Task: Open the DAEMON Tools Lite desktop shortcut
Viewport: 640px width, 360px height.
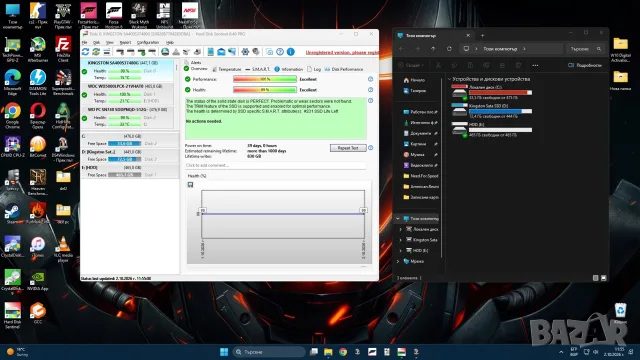Action: (x=38, y=82)
